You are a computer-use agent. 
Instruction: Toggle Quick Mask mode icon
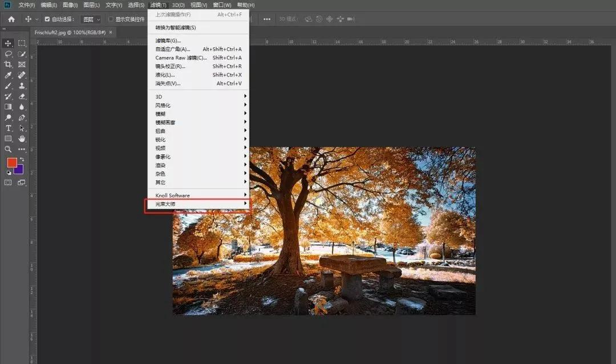click(x=9, y=183)
